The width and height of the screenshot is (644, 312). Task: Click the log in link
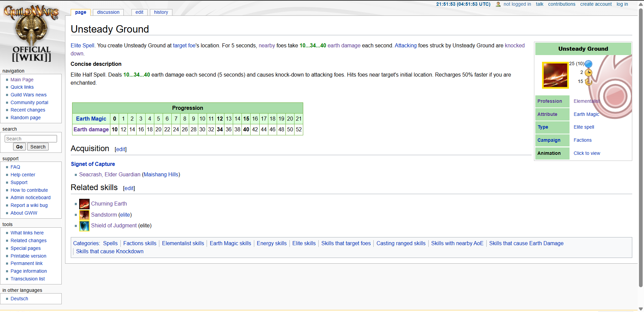click(x=622, y=4)
